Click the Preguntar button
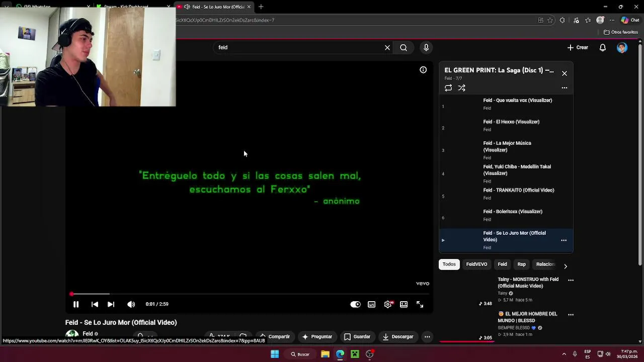 click(317, 337)
